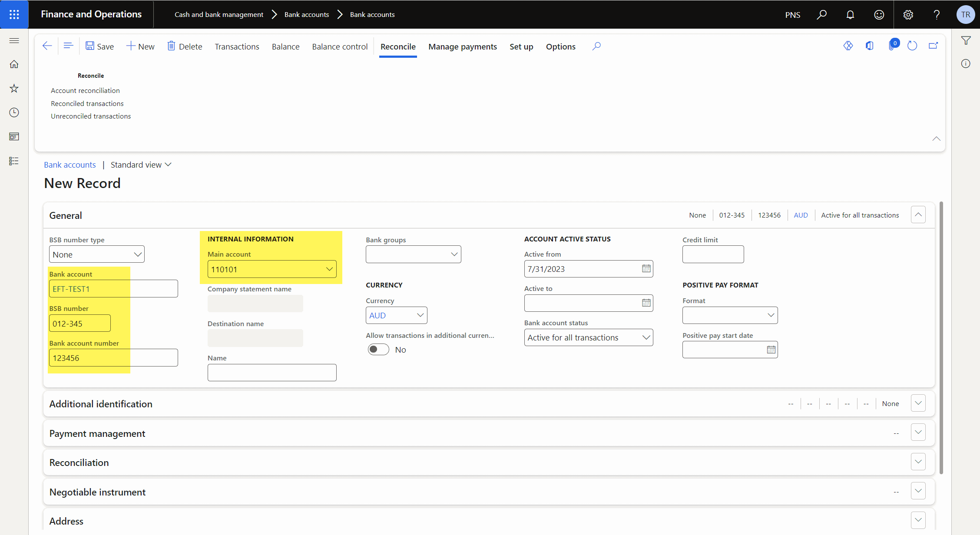Expand Reconciliation section
Image resolution: width=980 pixels, height=535 pixels.
[918, 462]
